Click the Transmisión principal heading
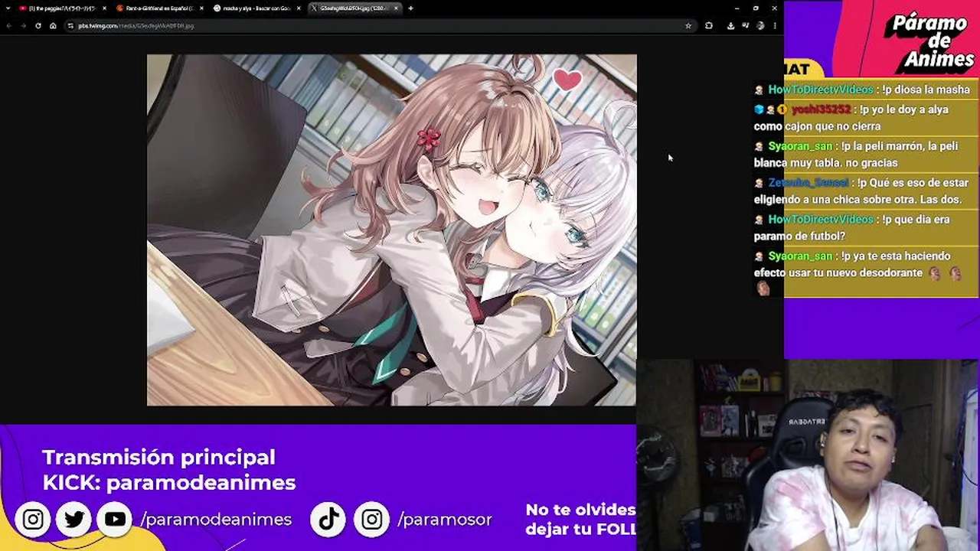The image size is (980, 551). (x=158, y=457)
